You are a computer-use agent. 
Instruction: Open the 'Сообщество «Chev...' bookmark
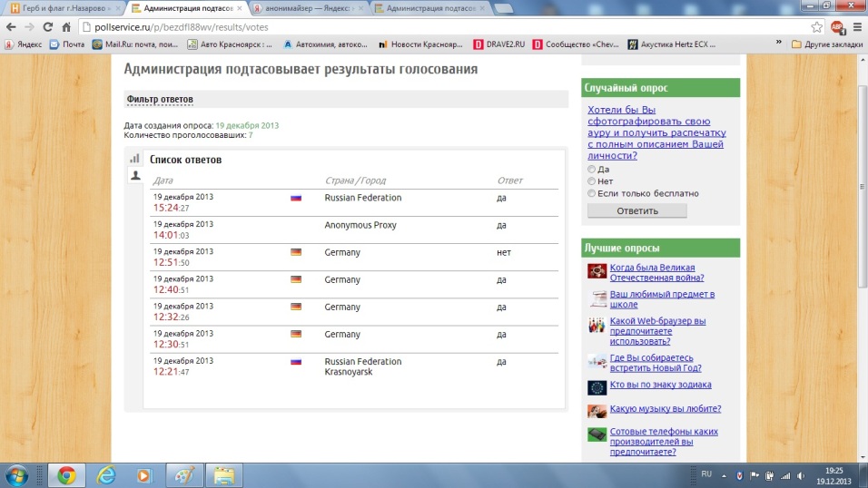576,44
